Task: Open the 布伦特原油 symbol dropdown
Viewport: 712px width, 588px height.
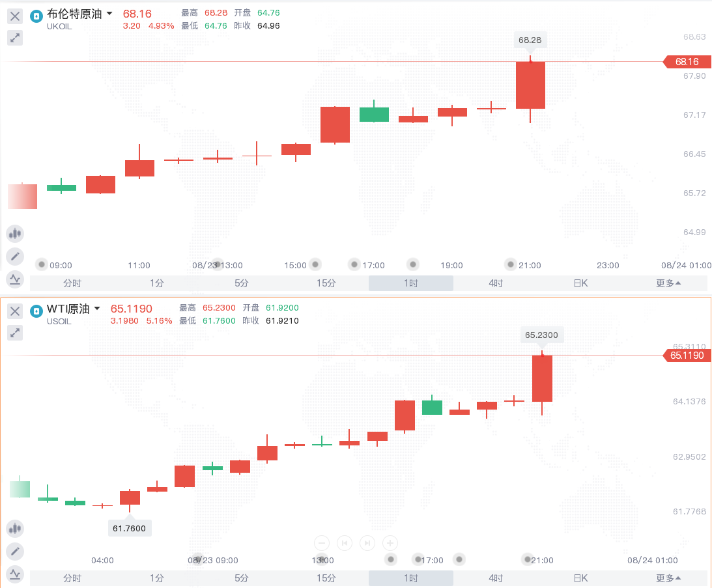Action: [109, 14]
